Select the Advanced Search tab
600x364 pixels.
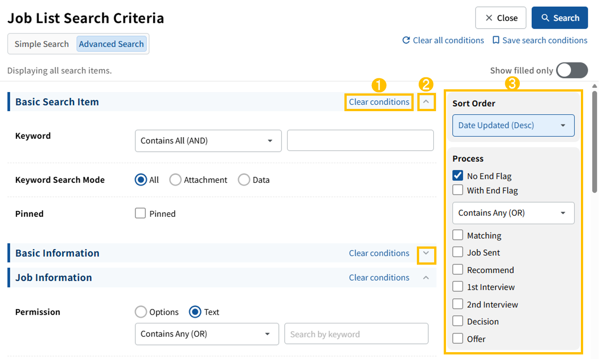pyautogui.click(x=111, y=44)
